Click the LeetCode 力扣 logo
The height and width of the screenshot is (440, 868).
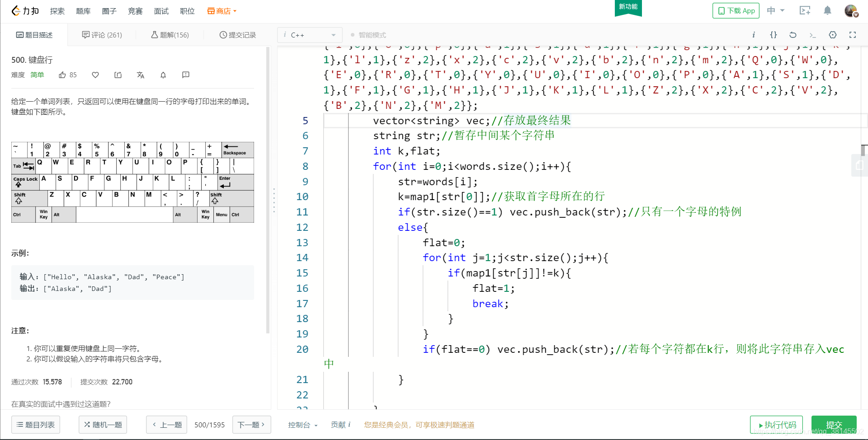coord(25,11)
